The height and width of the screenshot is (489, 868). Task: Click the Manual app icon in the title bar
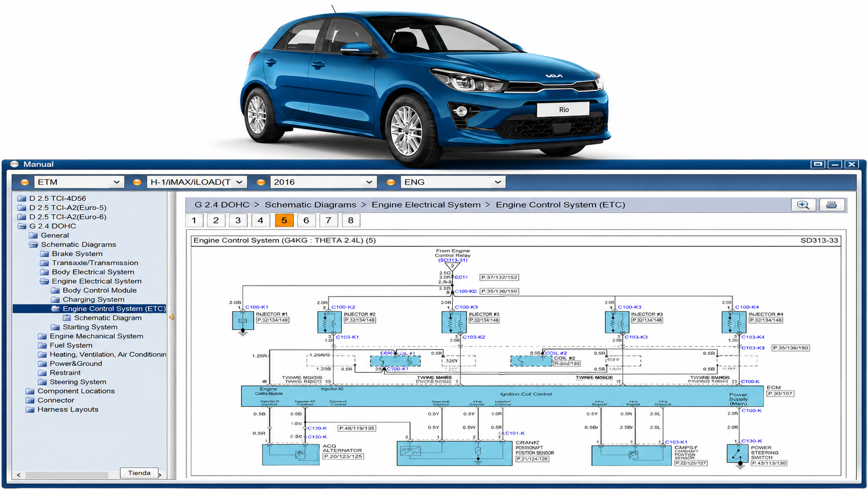[14, 164]
